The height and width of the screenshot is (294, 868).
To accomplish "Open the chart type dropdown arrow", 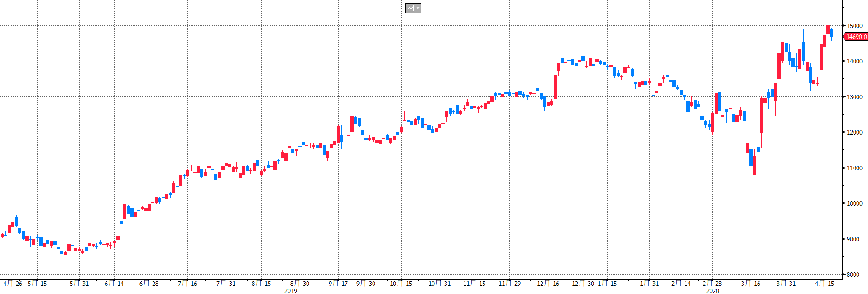I will [x=417, y=8].
